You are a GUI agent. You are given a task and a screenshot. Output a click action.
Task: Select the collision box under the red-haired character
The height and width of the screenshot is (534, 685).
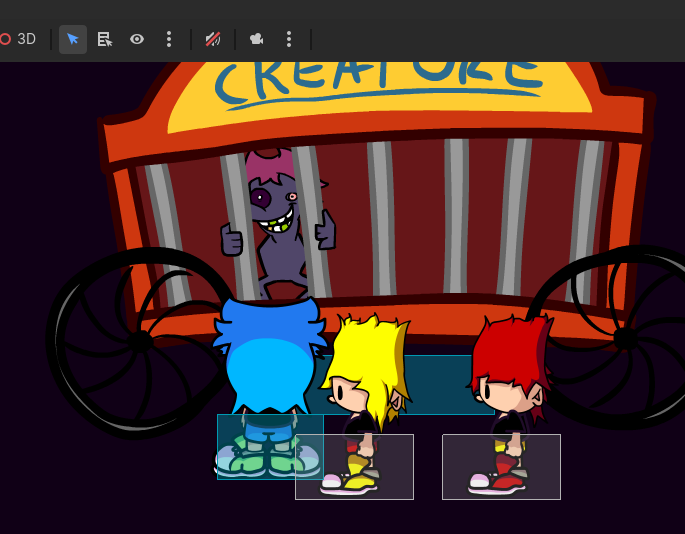pyautogui.click(x=502, y=467)
